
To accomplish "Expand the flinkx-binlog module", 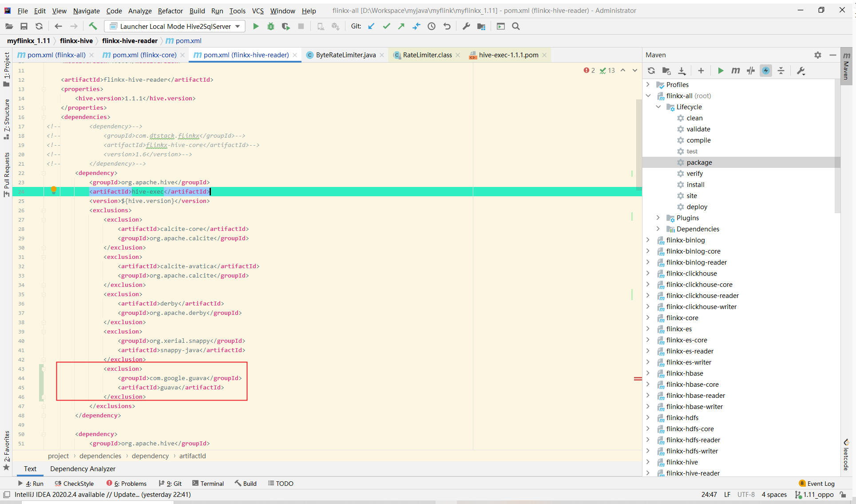I will click(648, 240).
